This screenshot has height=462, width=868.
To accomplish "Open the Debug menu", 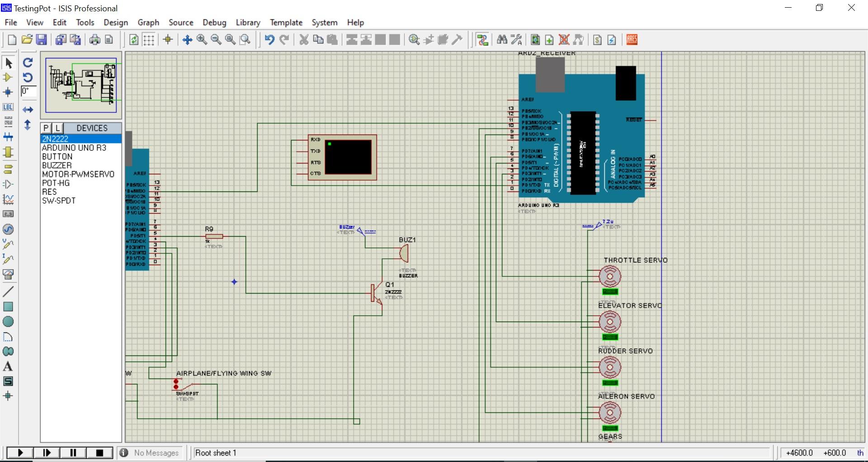I will click(x=214, y=23).
